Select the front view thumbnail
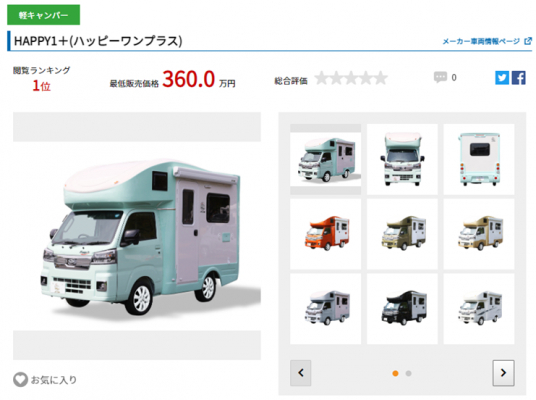This screenshot has height=400, width=536. coord(402,159)
